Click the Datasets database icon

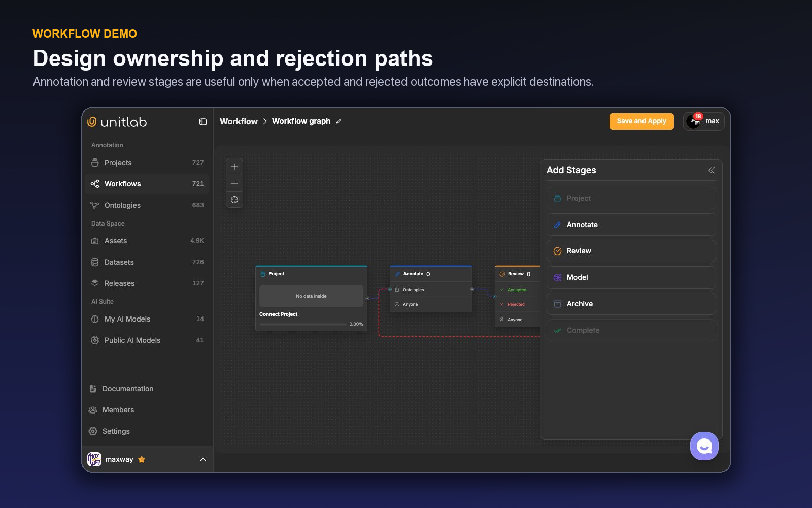point(95,262)
